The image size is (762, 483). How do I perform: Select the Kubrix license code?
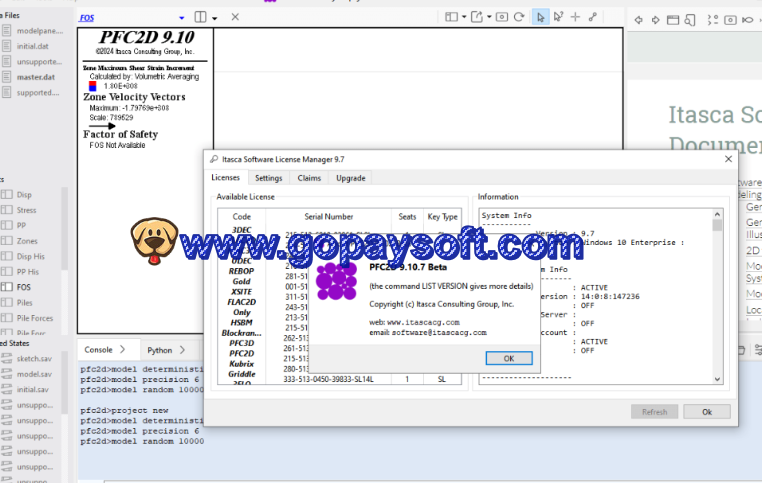click(x=242, y=364)
